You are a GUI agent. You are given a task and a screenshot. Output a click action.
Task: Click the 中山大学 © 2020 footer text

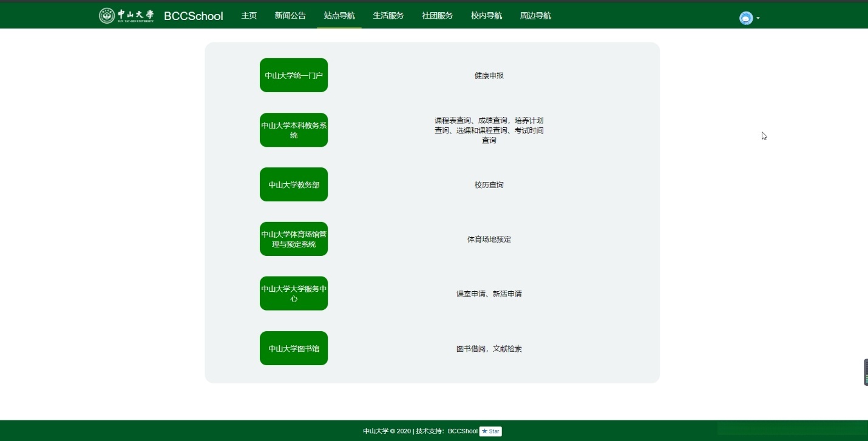tap(387, 431)
